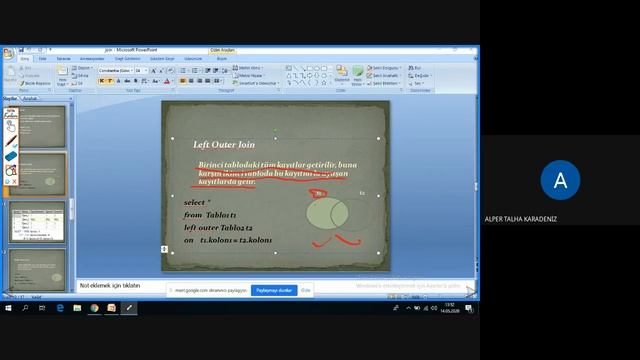Open the Düzenle arrange menu
This screenshot has width=640, height=360.
pyautogui.click(x=342, y=76)
